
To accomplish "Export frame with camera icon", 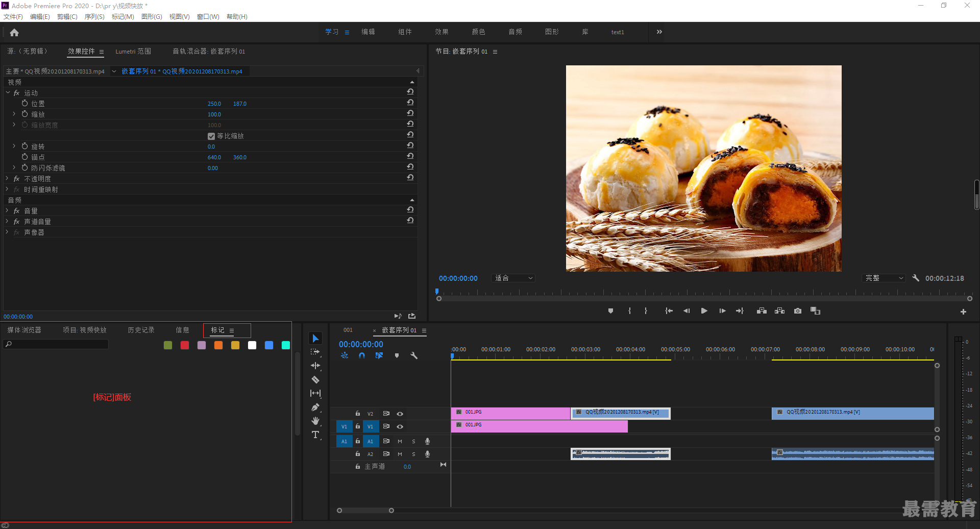I will click(x=798, y=311).
